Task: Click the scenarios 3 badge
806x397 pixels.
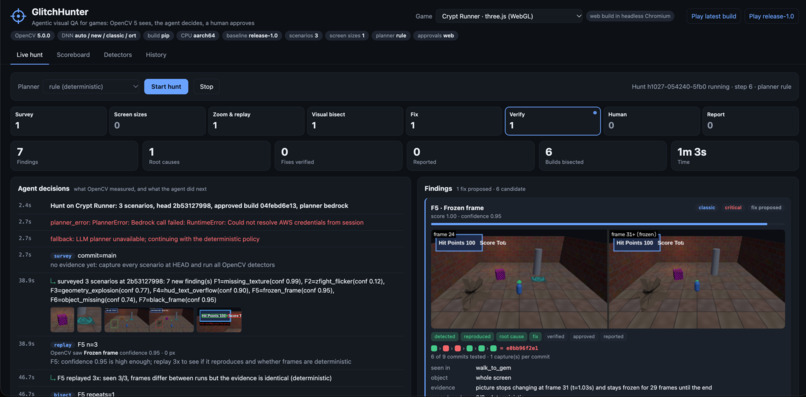Action: (x=303, y=36)
